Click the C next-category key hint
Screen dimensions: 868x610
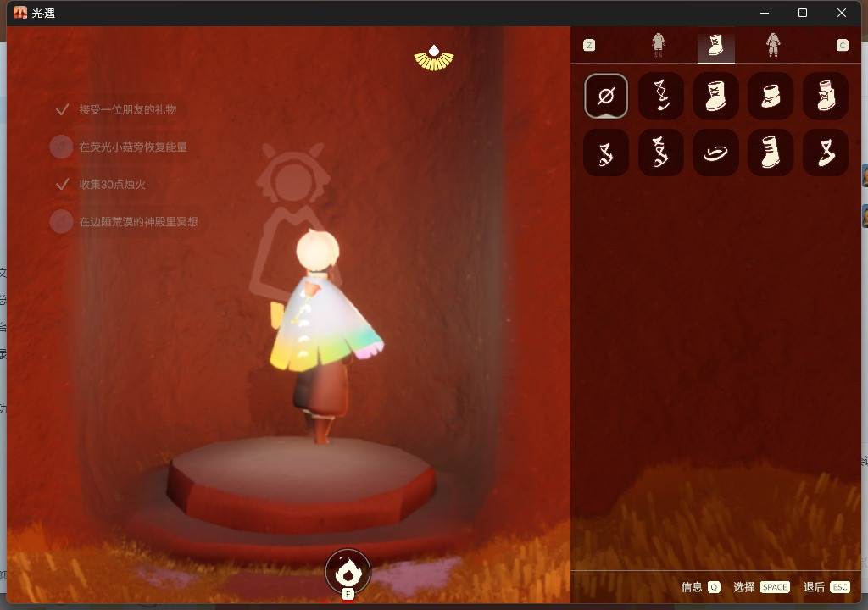point(842,45)
